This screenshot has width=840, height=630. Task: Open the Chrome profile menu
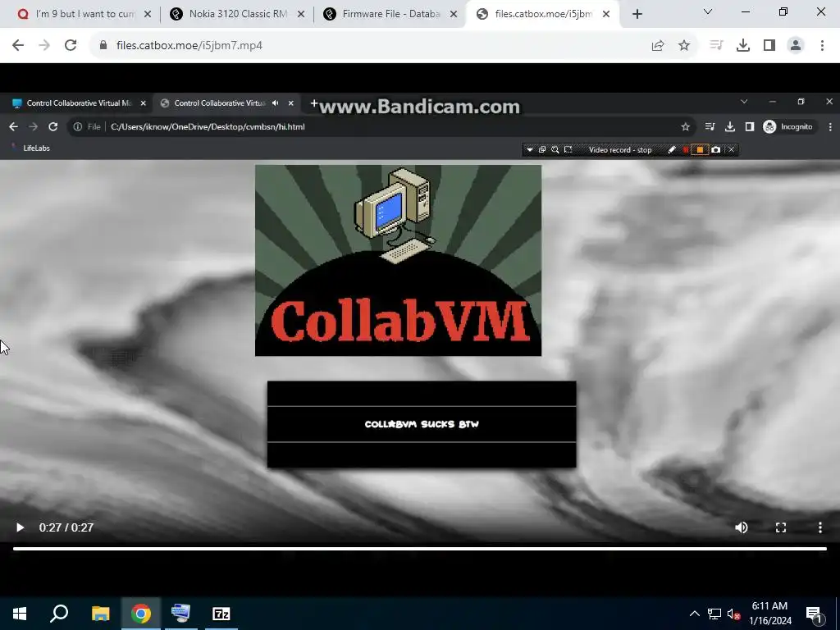click(x=796, y=46)
